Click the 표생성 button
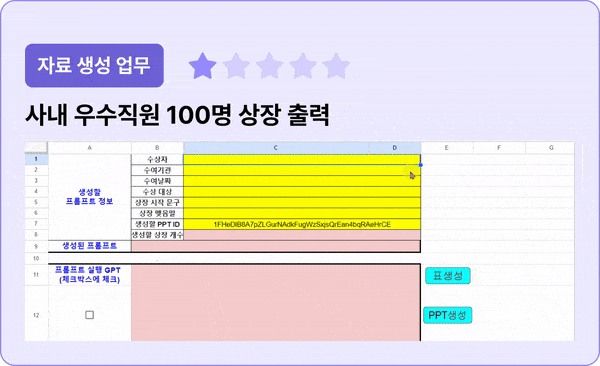 pyautogui.click(x=447, y=275)
